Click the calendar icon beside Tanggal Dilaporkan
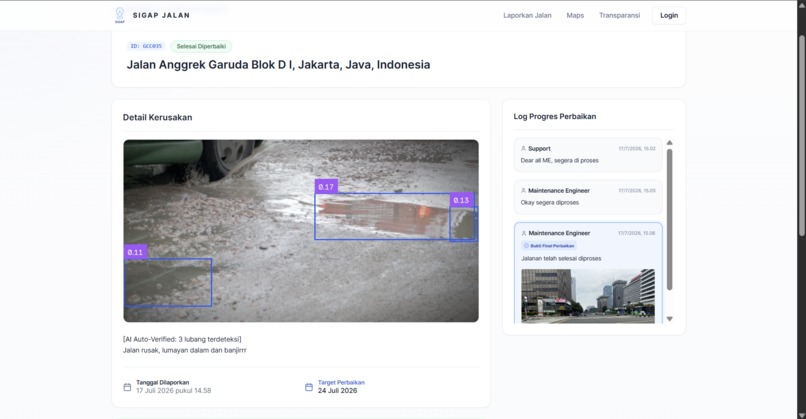Image resolution: width=806 pixels, height=419 pixels. point(127,387)
